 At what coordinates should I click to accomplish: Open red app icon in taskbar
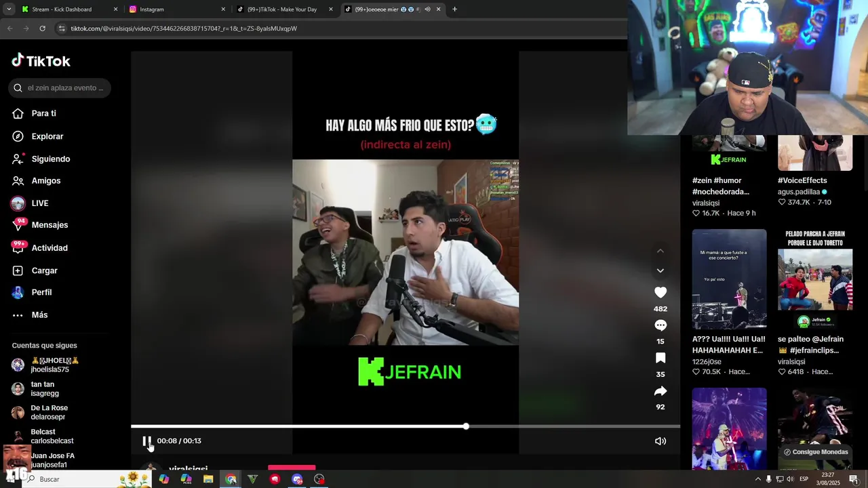click(275, 479)
